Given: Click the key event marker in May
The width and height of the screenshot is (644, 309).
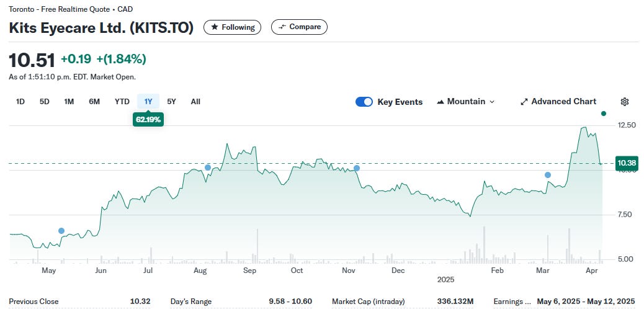Looking at the screenshot, I should pos(61,231).
